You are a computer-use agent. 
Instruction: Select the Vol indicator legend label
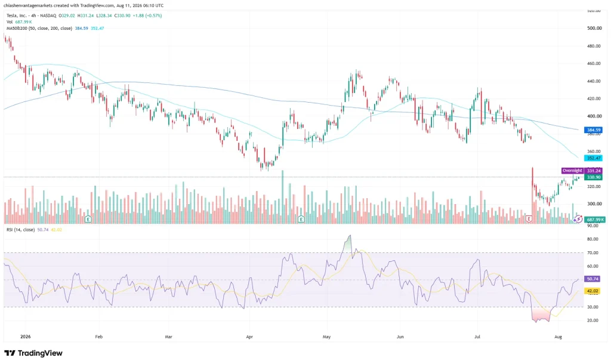pos(10,22)
